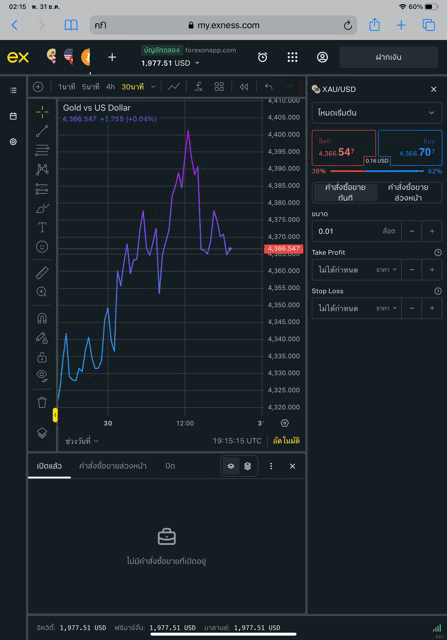Close the XAU/USD order panel
The image size is (447, 640).
coord(434,89)
